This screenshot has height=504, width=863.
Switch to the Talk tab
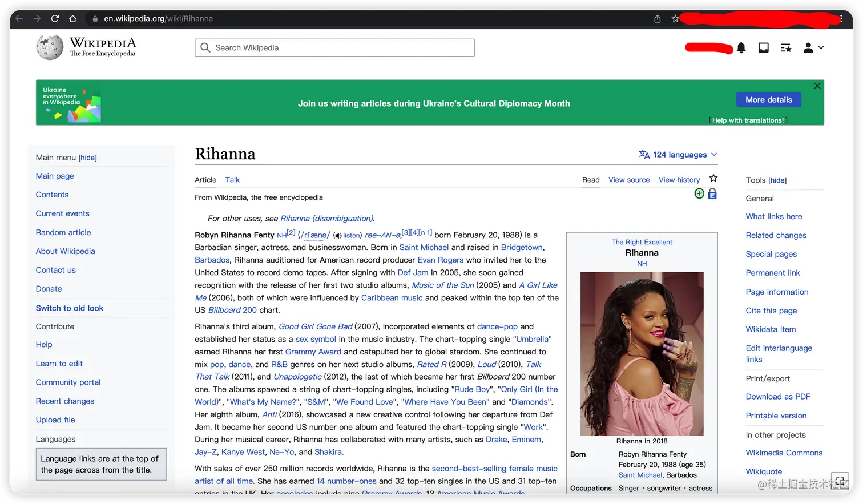tap(232, 180)
